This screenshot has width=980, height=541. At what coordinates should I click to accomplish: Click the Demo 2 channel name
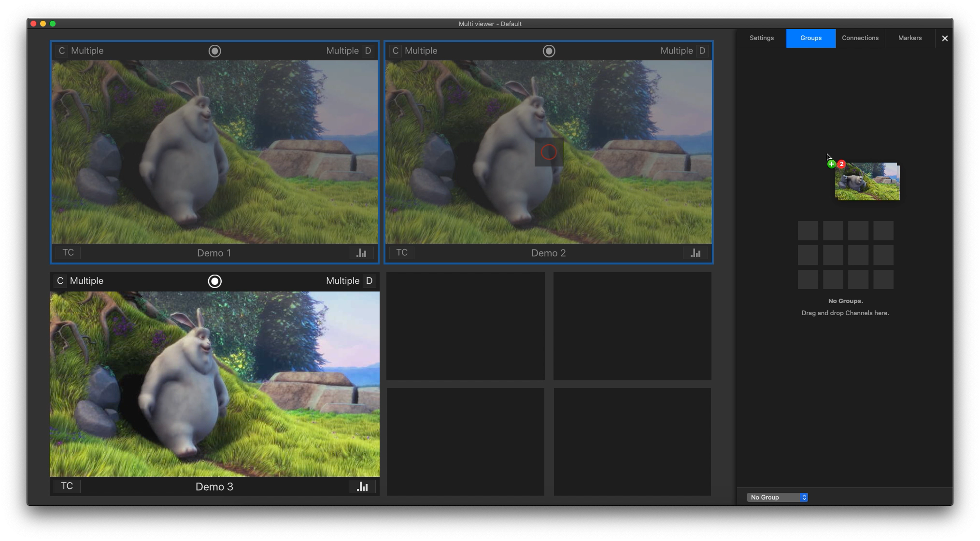549,253
